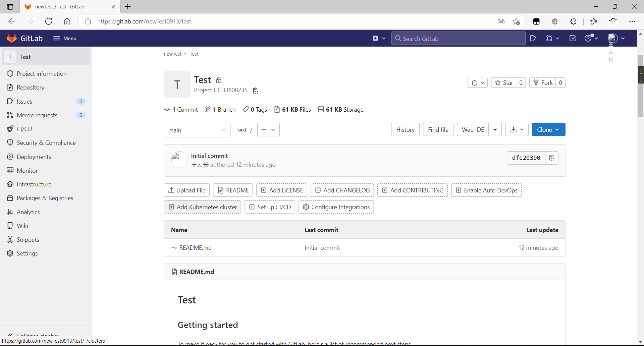Click the GitLab fox logo

click(12, 38)
